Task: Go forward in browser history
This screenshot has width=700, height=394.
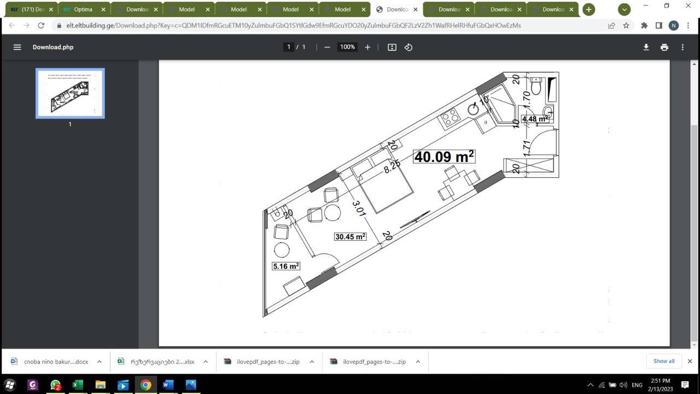Action: click(26, 25)
